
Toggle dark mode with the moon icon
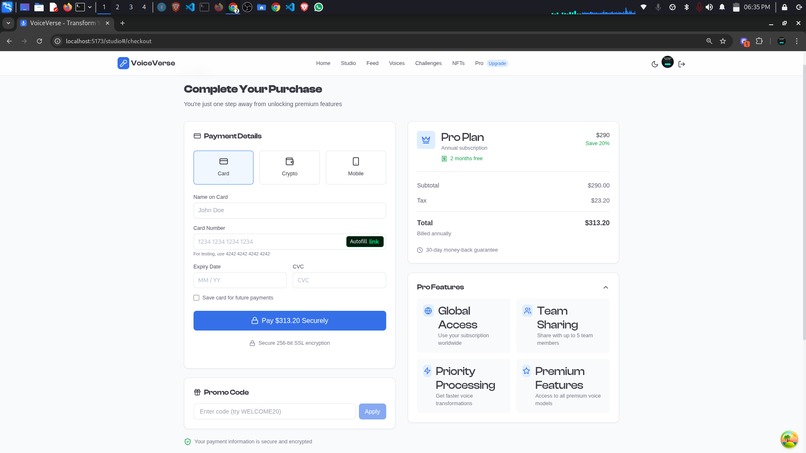[x=654, y=64]
